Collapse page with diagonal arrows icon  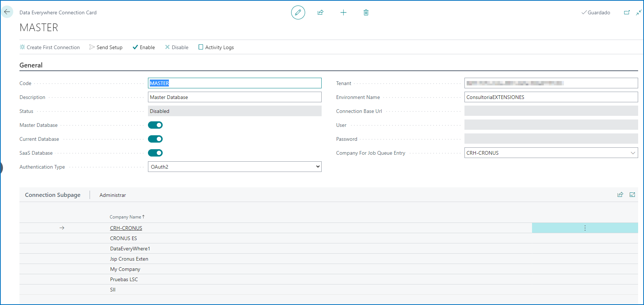tap(639, 12)
